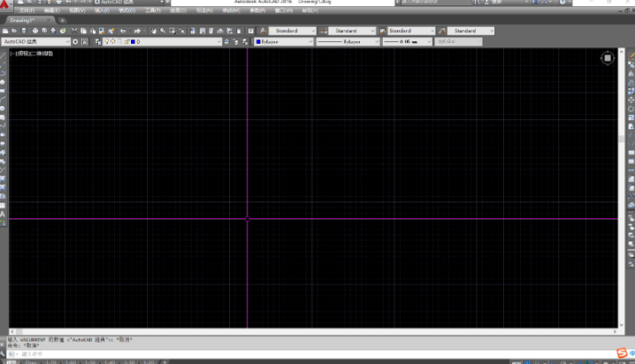Viewport: 635px width, 364px height.
Task: Click the new drawing tab plus button
Action: (x=62, y=20)
